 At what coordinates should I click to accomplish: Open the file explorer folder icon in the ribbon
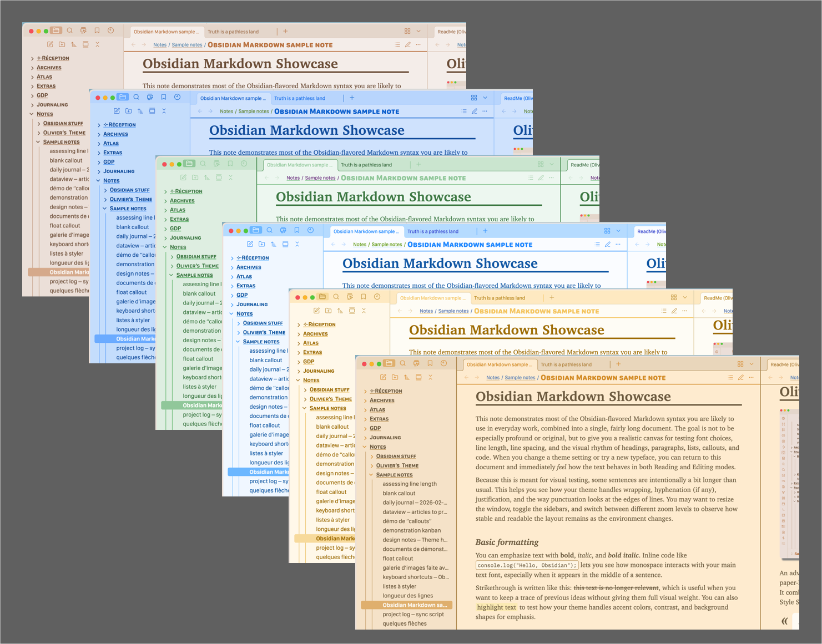click(389, 363)
